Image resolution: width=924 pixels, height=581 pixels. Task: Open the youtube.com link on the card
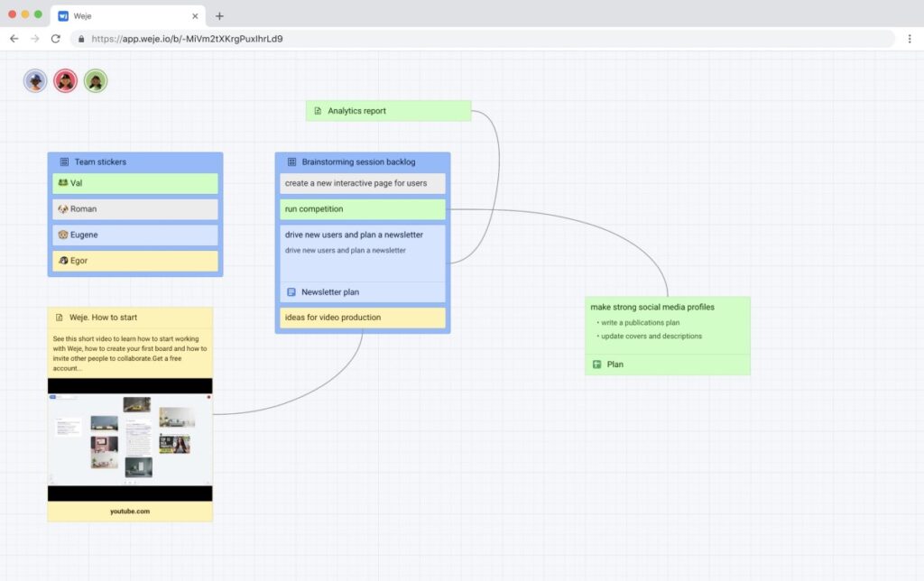pos(130,512)
